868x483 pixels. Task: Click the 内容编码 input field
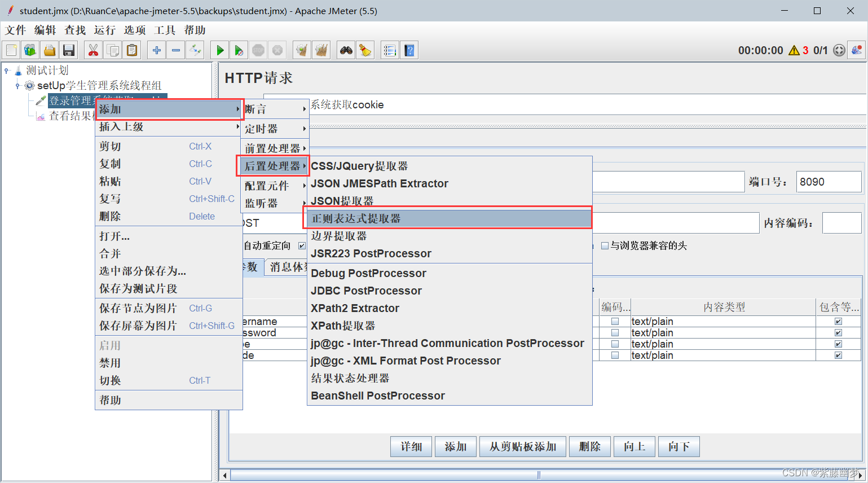841,223
